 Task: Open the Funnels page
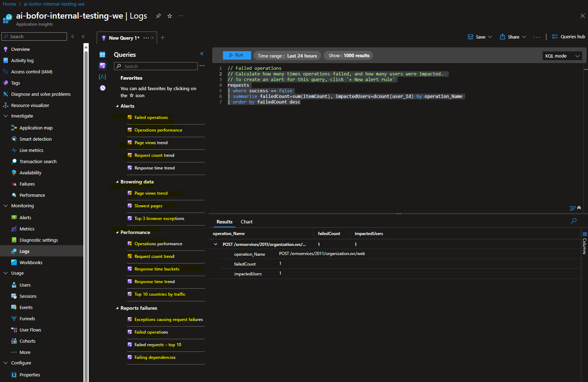[27, 319]
